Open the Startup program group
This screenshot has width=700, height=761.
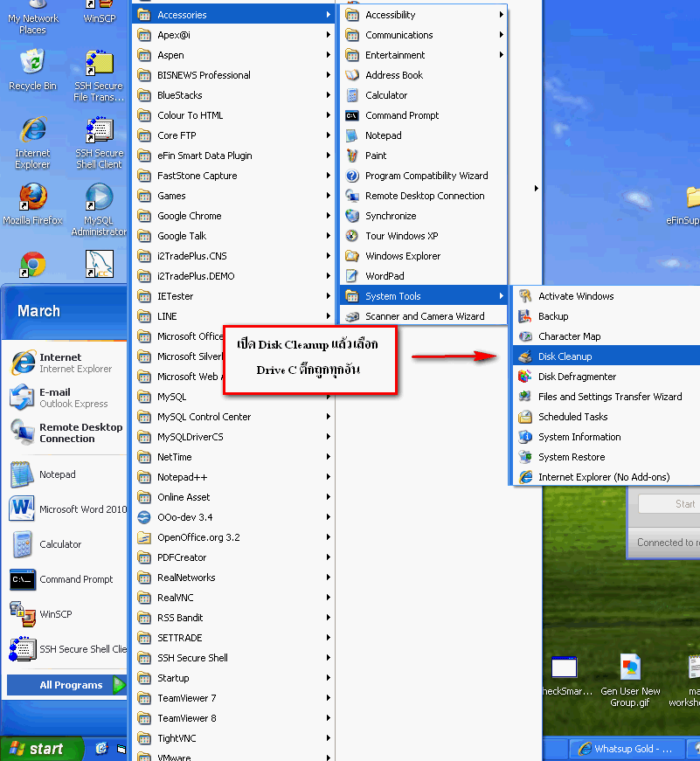[233, 678]
